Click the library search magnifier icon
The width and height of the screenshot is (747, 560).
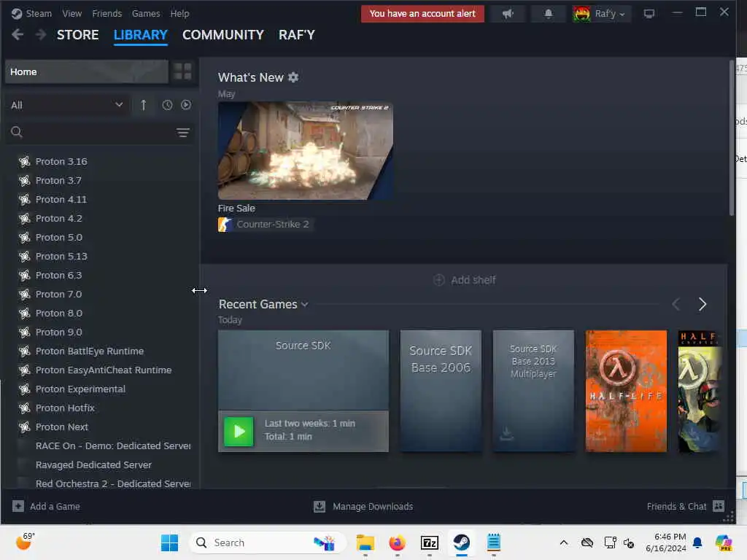coord(17,132)
